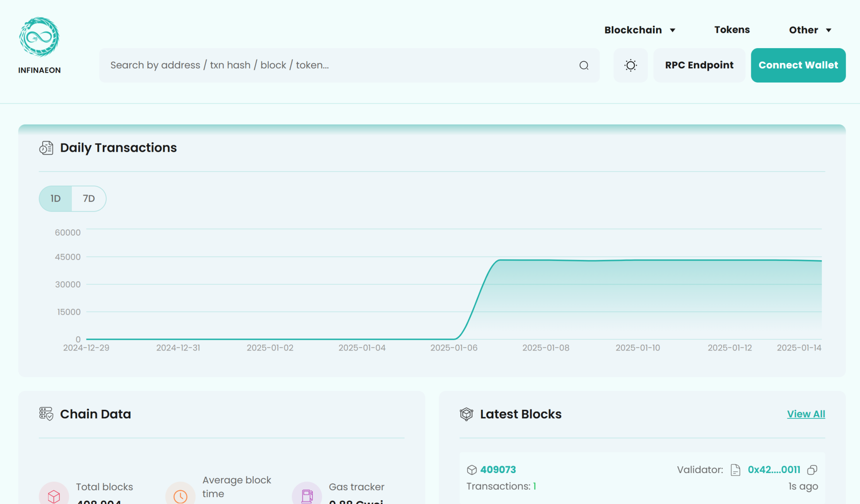Switch chart range to 7D
The image size is (860, 504).
(x=89, y=199)
